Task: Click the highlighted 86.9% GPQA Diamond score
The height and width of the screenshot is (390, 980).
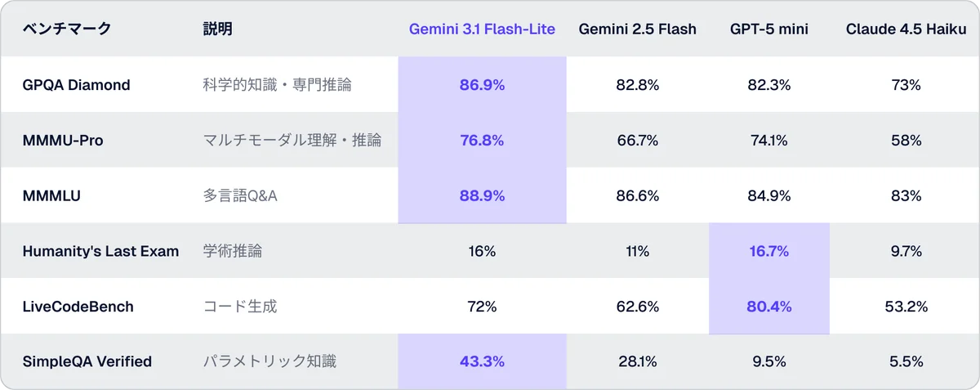Action: tap(482, 85)
